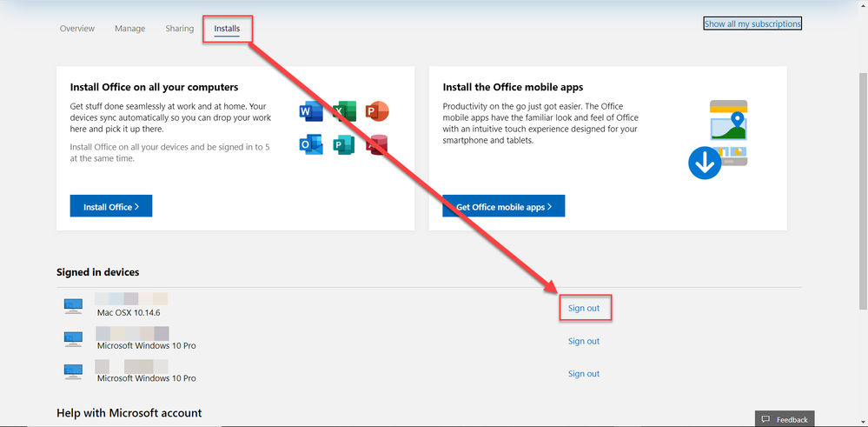This screenshot has height=427, width=868.
Task: Click the Publisher app icon
Action: pyautogui.click(x=344, y=144)
